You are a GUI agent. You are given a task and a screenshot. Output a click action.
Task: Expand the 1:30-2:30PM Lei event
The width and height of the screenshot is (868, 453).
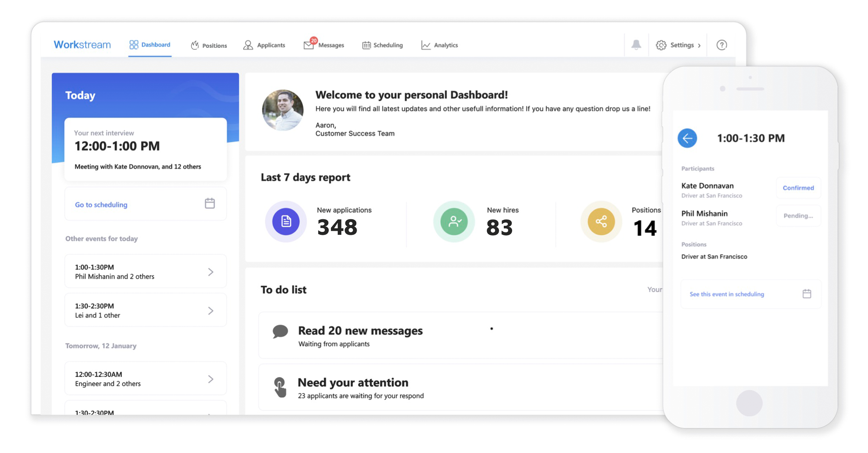click(x=210, y=310)
